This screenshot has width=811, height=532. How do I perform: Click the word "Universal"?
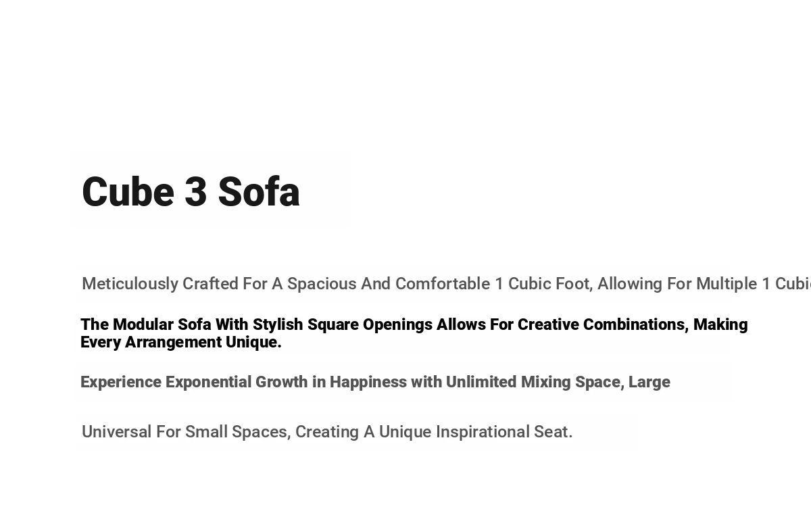[116, 432]
